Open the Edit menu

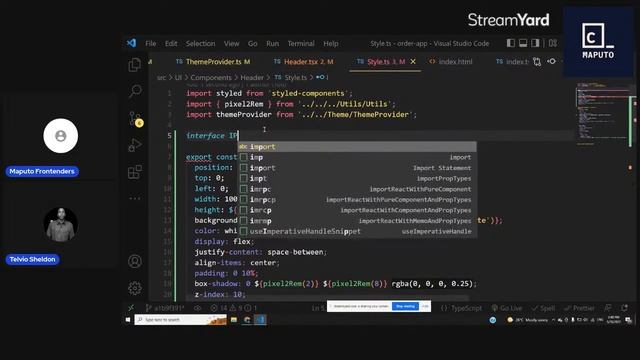coord(171,43)
